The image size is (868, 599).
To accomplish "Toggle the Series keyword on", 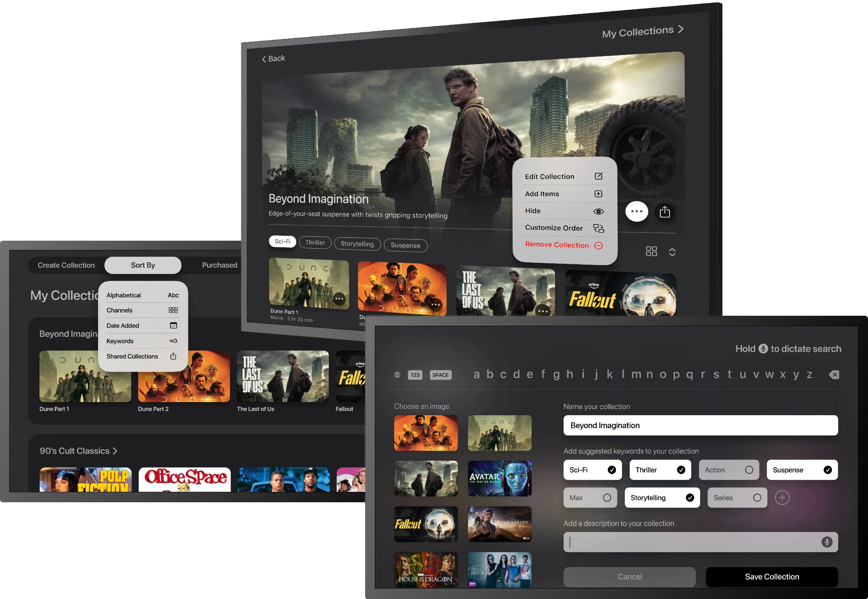I will coord(757,498).
